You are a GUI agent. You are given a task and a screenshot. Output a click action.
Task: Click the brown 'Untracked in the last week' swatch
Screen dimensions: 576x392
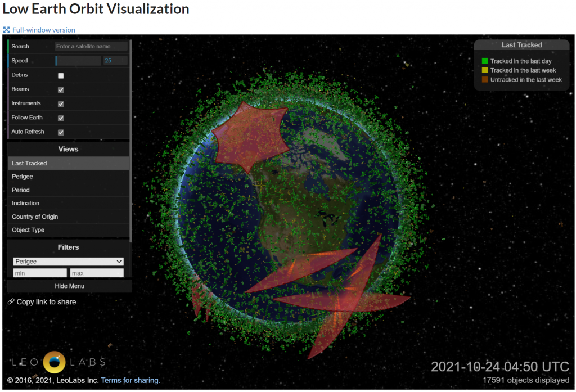pyautogui.click(x=485, y=80)
